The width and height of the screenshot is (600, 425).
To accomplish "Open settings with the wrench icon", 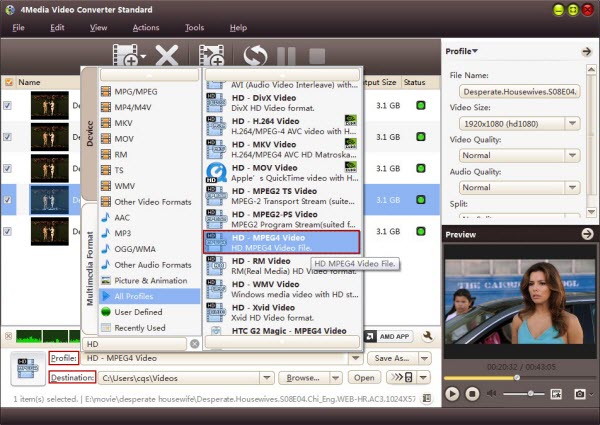I will pyautogui.click(x=428, y=337).
